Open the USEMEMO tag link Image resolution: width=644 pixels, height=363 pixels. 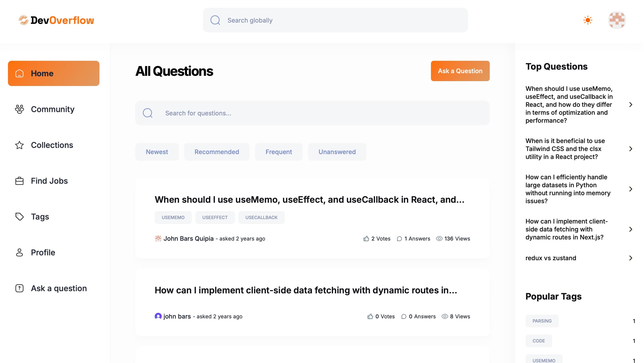173,217
